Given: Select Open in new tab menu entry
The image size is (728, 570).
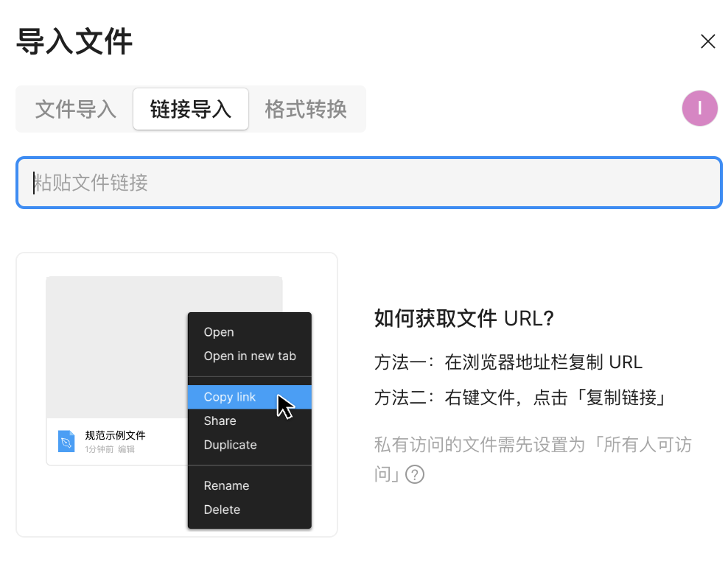Looking at the screenshot, I should point(250,356).
